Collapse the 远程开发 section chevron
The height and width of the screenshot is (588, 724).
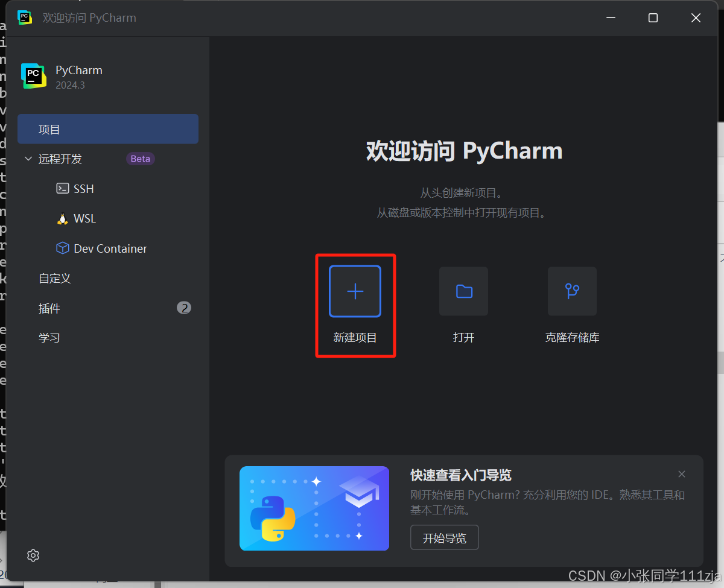[x=28, y=159]
